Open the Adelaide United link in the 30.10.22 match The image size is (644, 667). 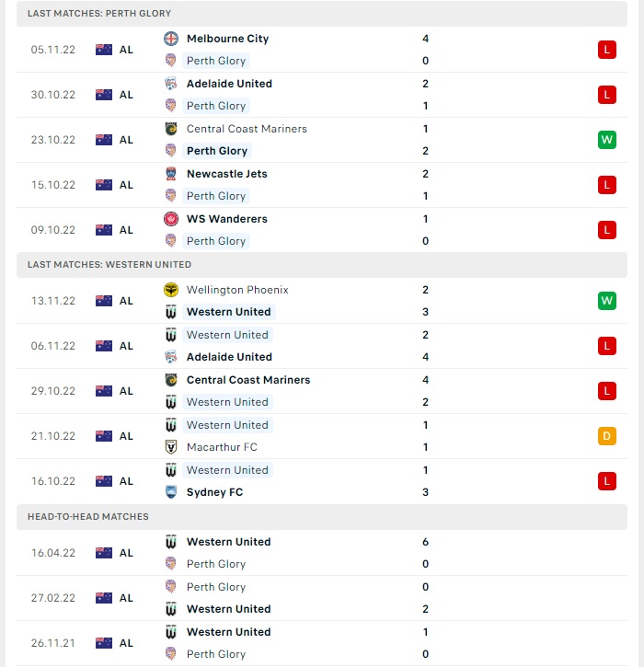point(229,84)
